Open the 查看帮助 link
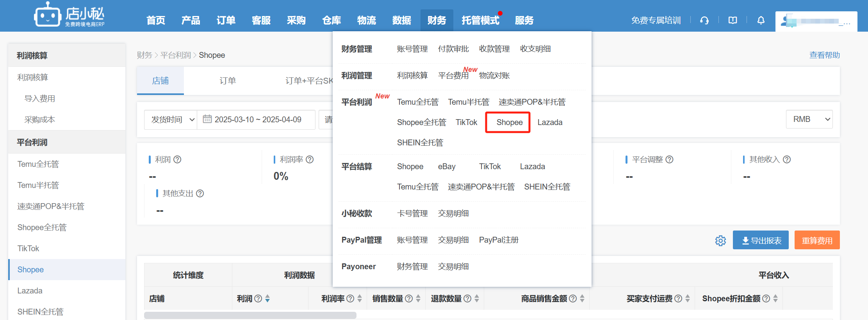The height and width of the screenshot is (320, 868). coord(824,55)
